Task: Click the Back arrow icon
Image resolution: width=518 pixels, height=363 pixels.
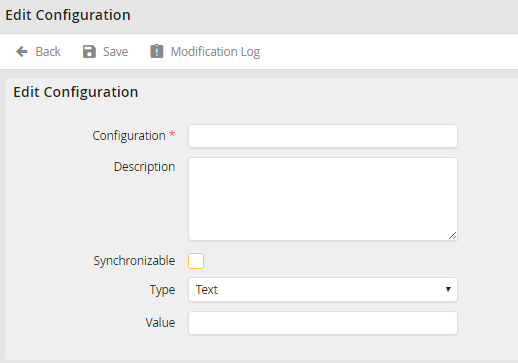Action: coord(22,52)
